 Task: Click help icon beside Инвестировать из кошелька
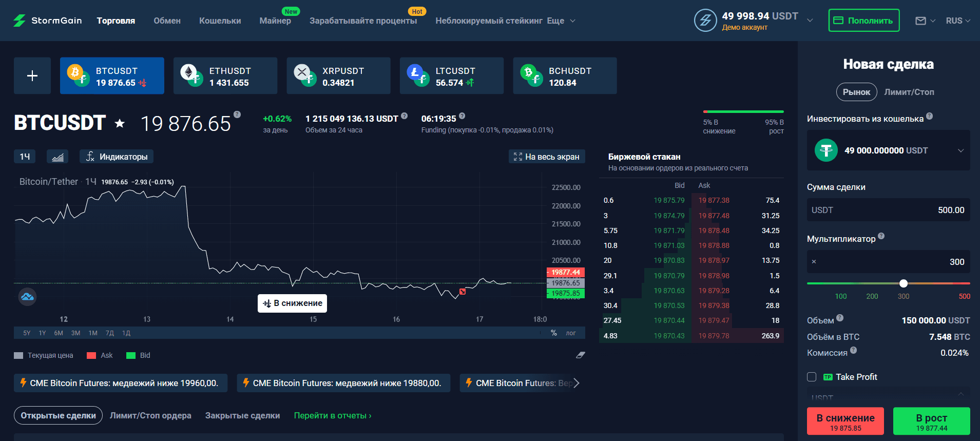(x=930, y=116)
